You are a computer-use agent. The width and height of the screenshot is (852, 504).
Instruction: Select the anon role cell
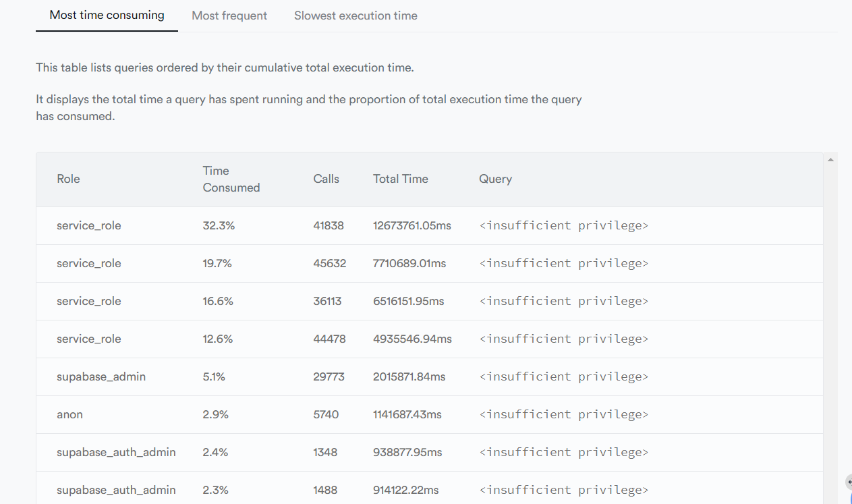(x=69, y=414)
